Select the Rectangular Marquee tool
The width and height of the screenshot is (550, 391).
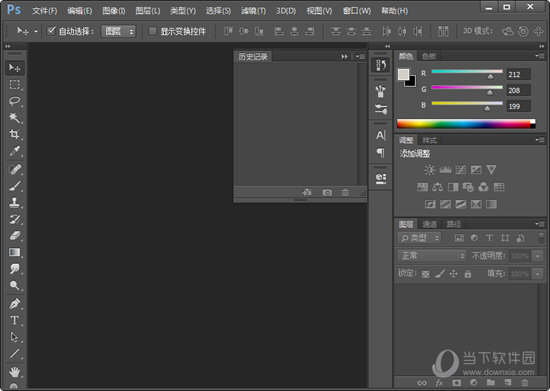point(14,85)
